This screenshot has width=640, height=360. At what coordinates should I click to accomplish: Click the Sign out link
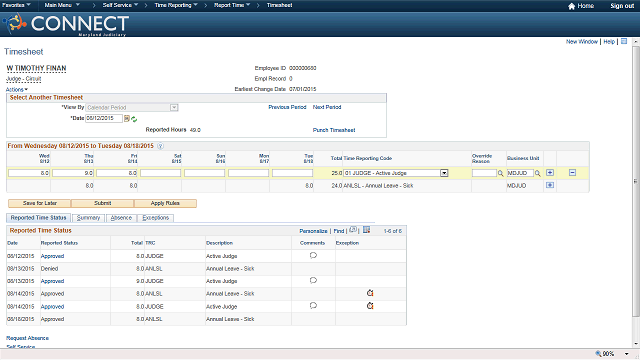[622, 6]
